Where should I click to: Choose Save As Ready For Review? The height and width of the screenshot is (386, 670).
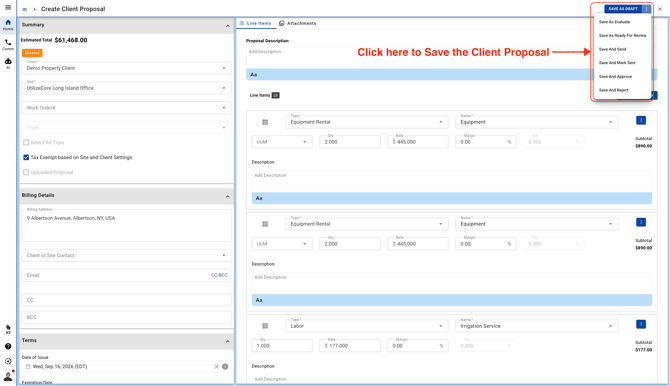pos(623,35)
